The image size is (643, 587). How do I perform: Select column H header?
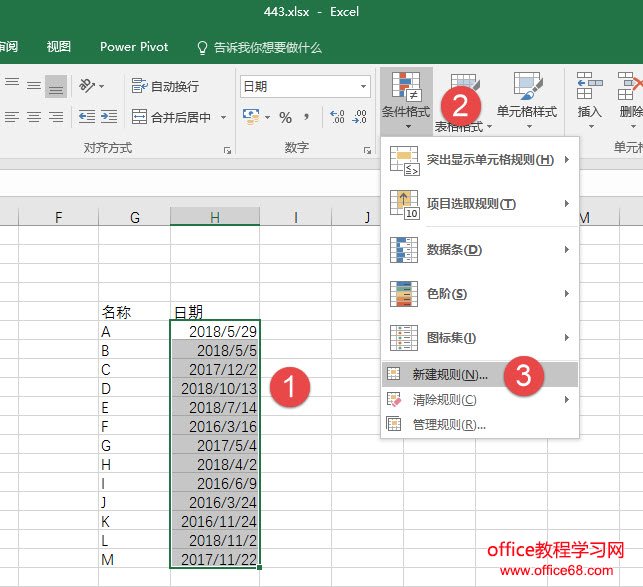[215, 216]
